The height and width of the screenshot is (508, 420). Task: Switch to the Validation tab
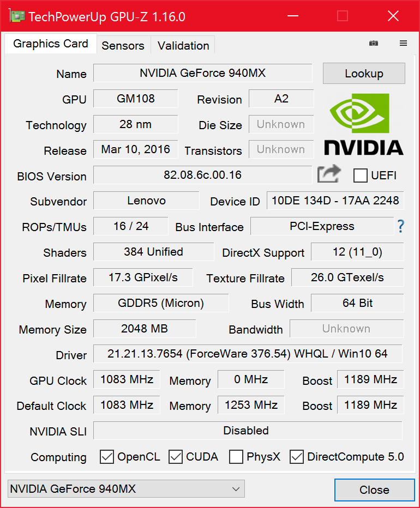click(183, 46)
